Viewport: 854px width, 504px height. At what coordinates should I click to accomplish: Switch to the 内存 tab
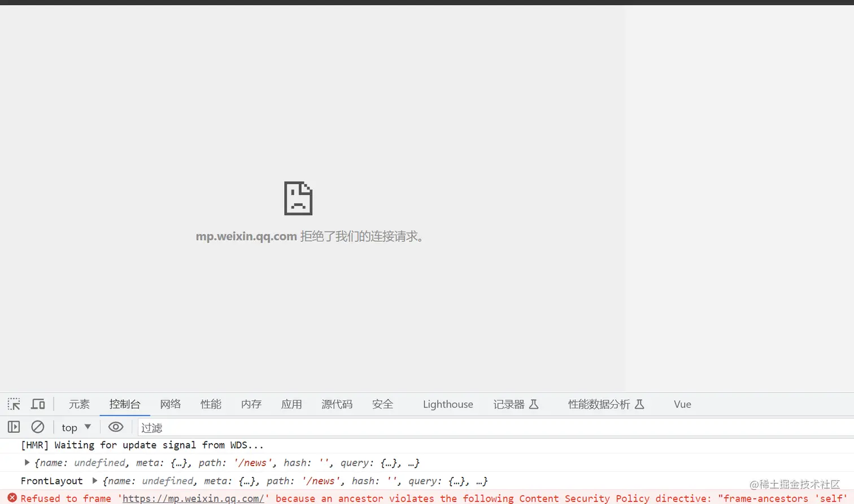[251, 404]
